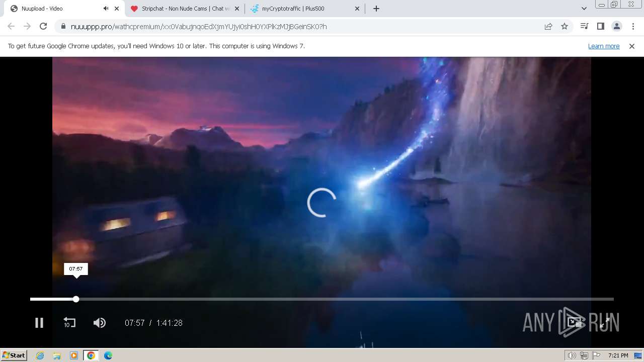Dismiss the Chrome update notification bar
The width and height of the screenshot is (644, 362).
632,46
